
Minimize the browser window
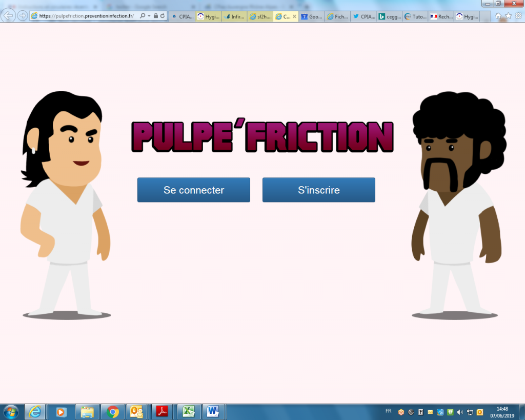(488, 4)
